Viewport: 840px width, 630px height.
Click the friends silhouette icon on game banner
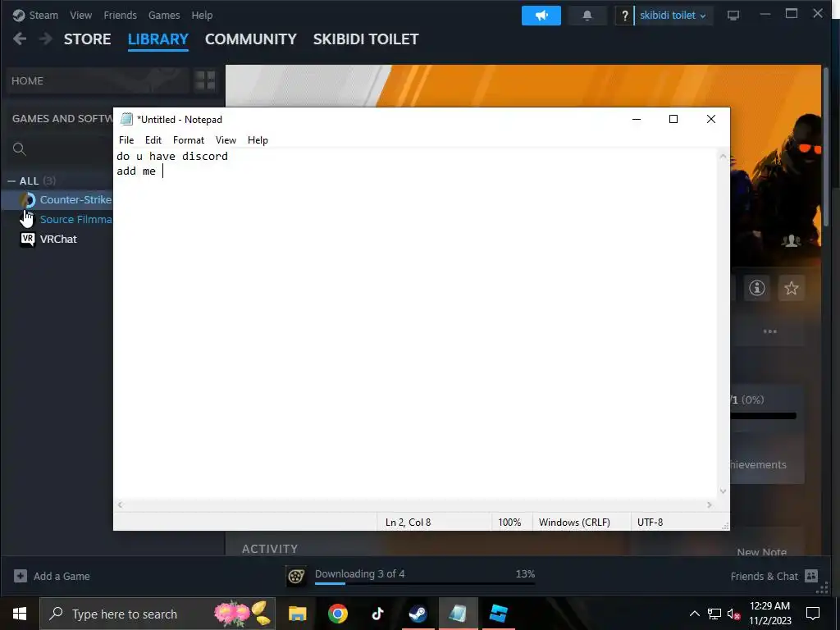[x=791, y=240]
